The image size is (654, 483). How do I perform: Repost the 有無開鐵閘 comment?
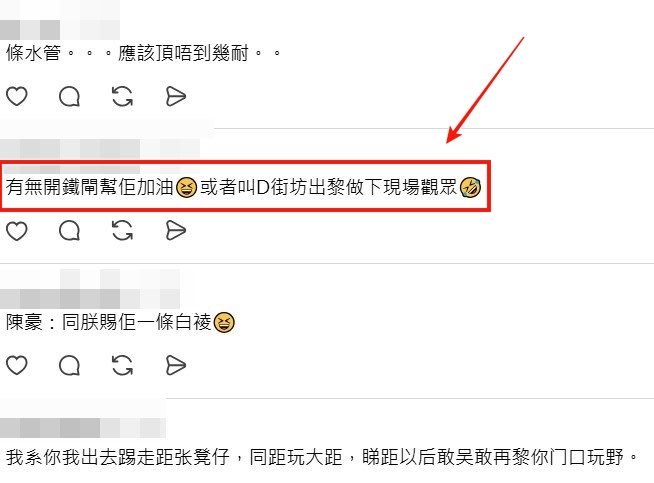(x=122, y=231)
